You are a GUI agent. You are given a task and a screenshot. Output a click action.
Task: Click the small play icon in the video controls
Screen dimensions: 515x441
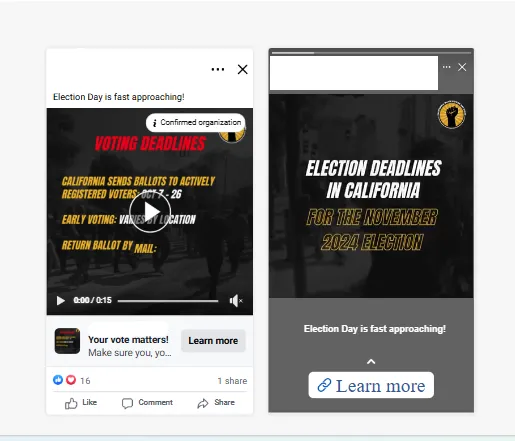click(61, 301)
